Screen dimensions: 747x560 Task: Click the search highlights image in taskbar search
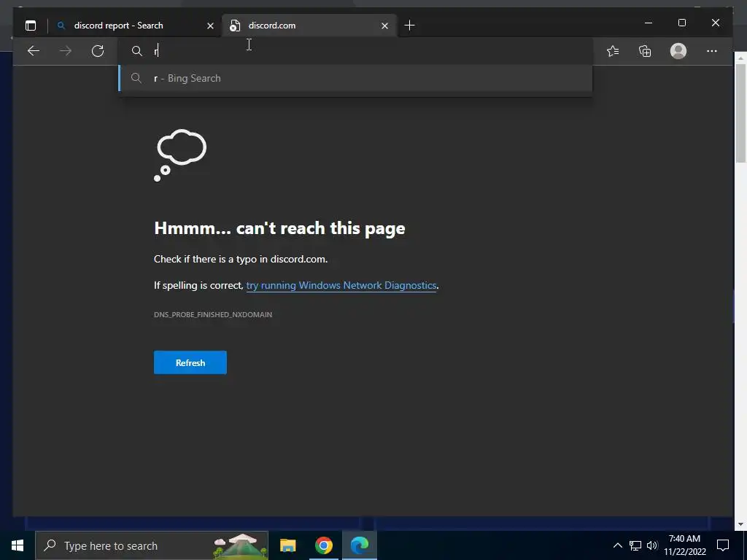(239, 545)
